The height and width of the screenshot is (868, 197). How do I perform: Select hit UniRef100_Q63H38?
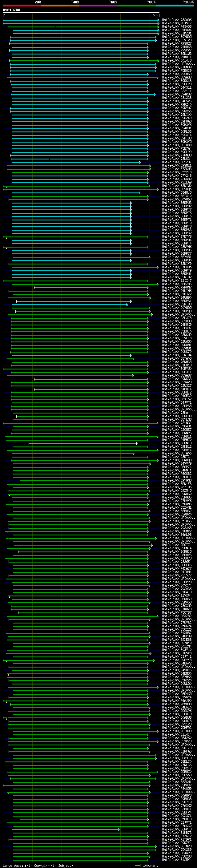[177, 321]
